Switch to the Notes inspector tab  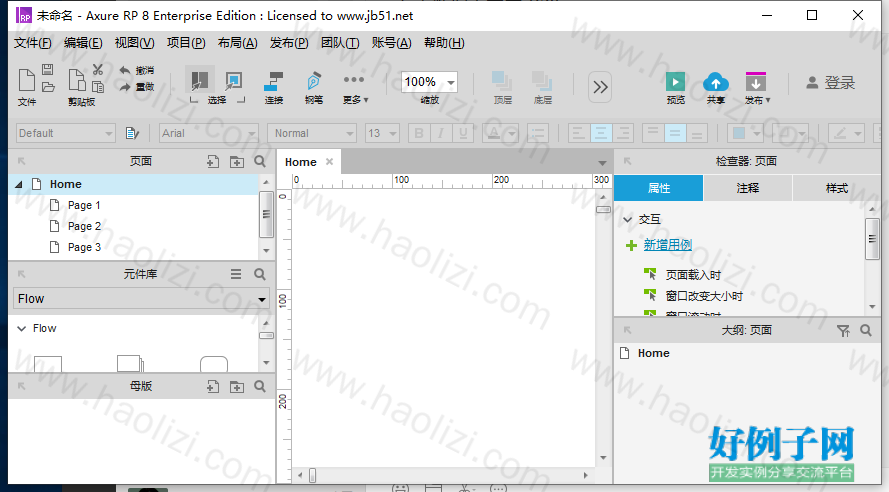(747, 188)
